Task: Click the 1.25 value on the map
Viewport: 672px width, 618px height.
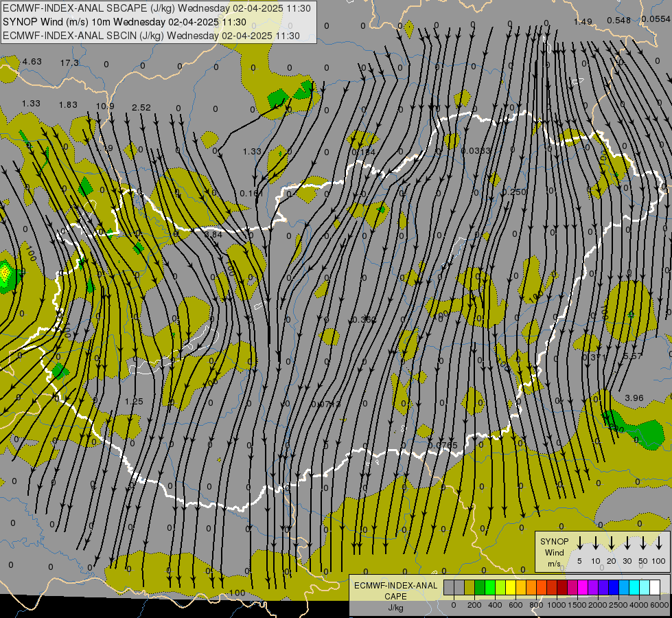Action: coord(134,402)
